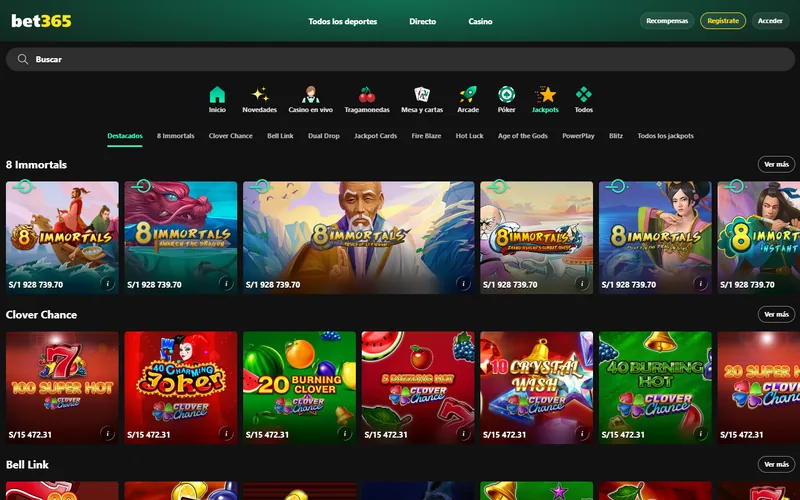The height and width of the screenshot is (500, 800).
Task: Switch to the Hot Luck tab
Action: coord(469,136)
